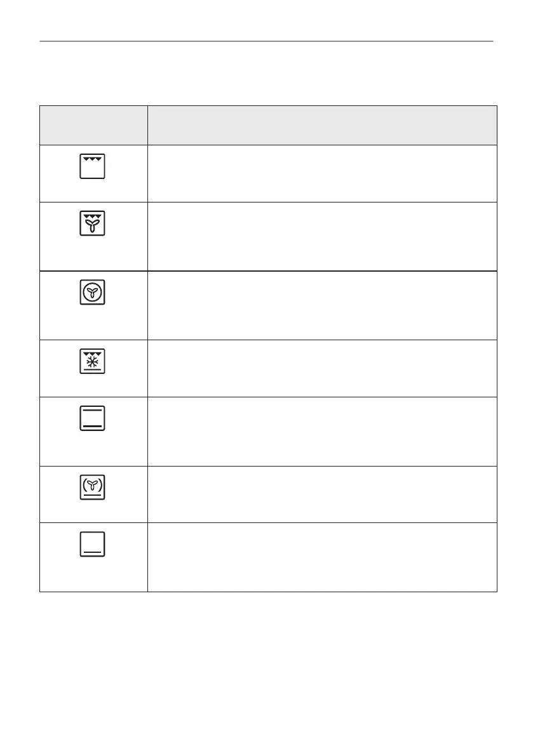
Task: Select the description cell beside fan-bottom-heat icon
Action: point(322,494)
